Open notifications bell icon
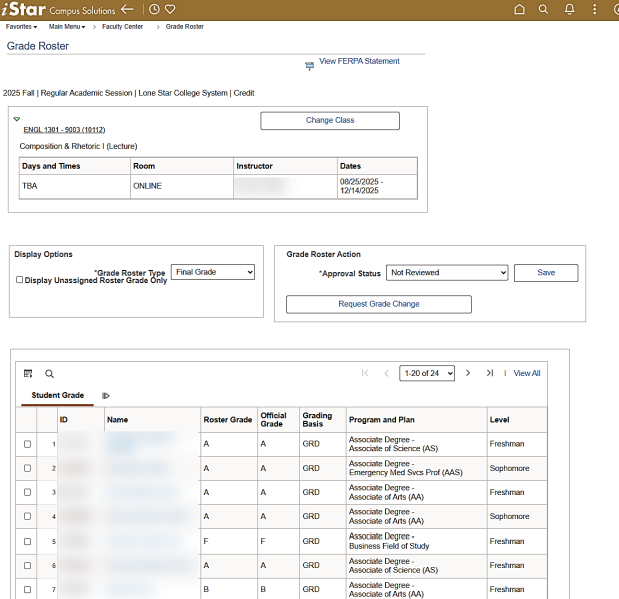The image size is (619, 599). coord(569,9)
